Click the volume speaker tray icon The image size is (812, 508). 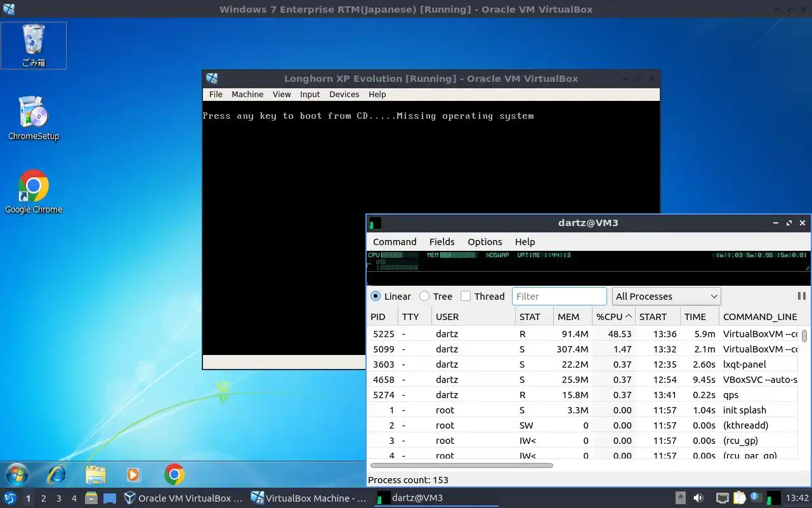pos(698,498)
